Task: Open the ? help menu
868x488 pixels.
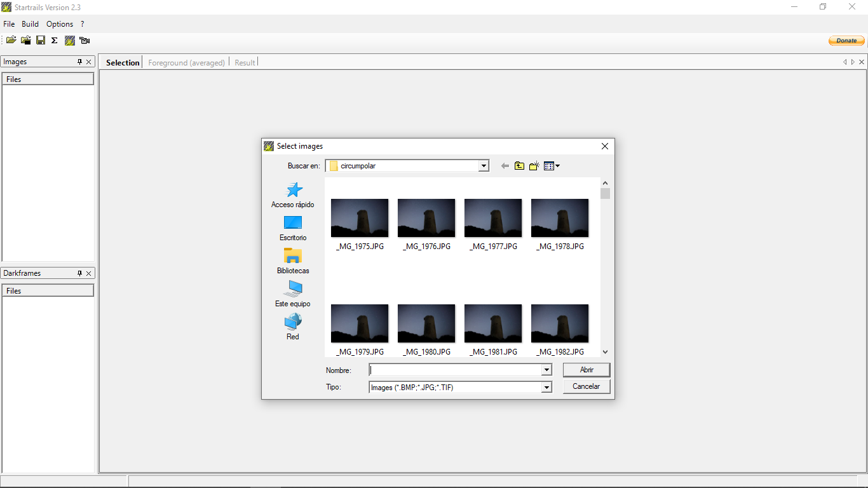Action: (x=82, y=24)
